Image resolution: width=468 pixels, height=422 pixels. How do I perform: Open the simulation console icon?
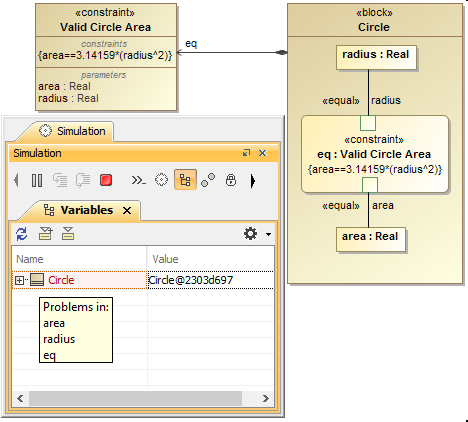coord(139,180)
